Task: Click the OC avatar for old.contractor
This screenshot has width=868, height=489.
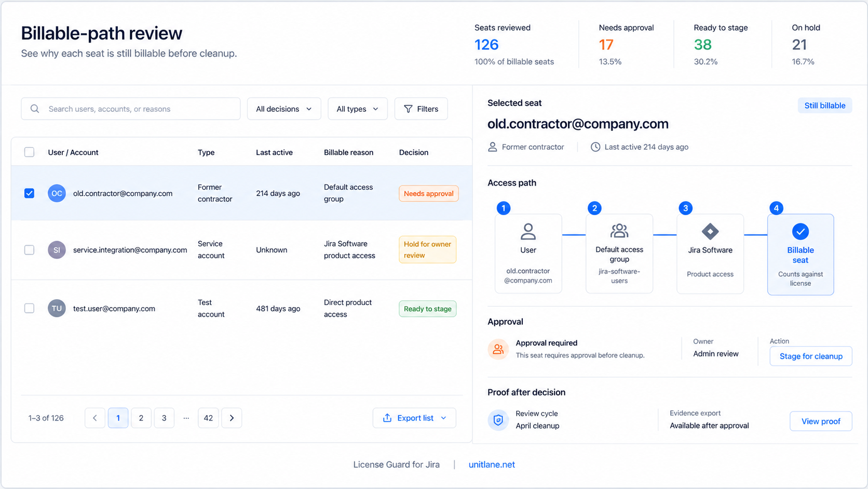Action: (x=57, y=193)
